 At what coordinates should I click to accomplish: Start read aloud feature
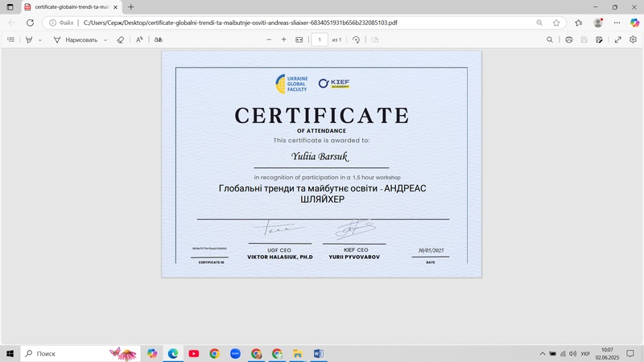click(x=139, y=39)
